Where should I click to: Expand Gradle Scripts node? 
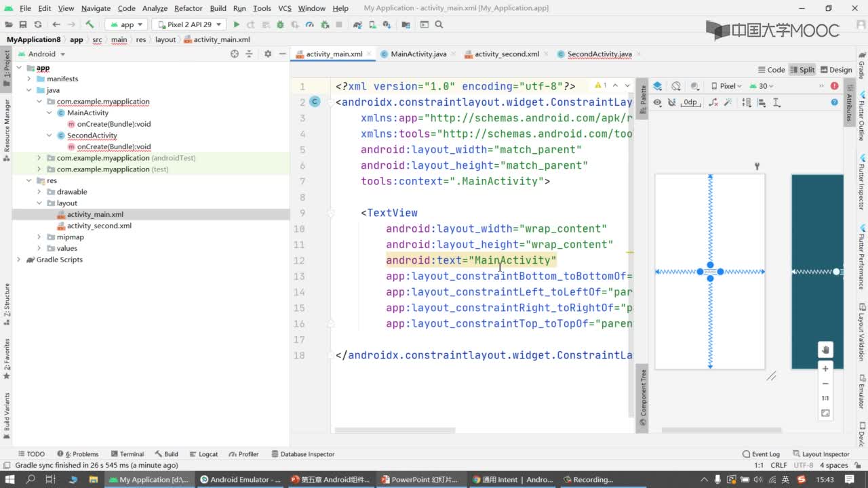point(19,260)
